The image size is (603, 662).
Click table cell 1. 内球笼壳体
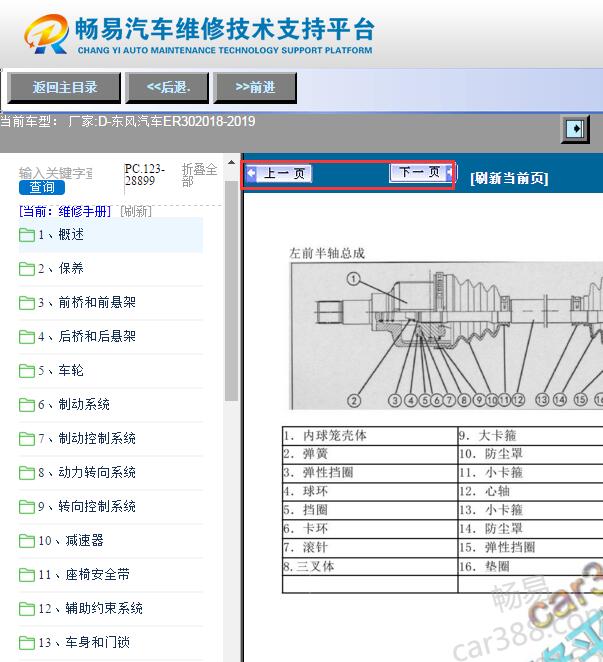(370, 436)
